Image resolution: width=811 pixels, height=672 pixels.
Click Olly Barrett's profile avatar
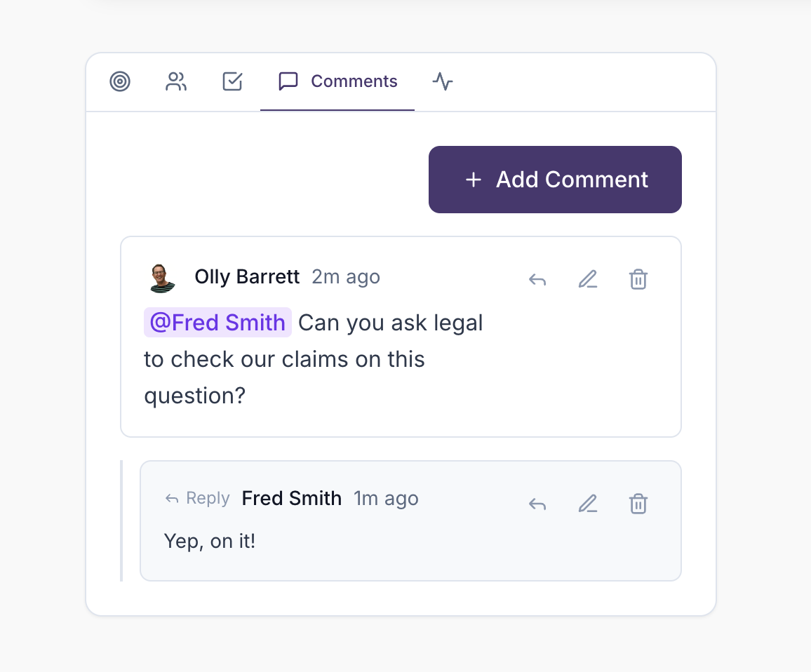click(x=162, y=276)
